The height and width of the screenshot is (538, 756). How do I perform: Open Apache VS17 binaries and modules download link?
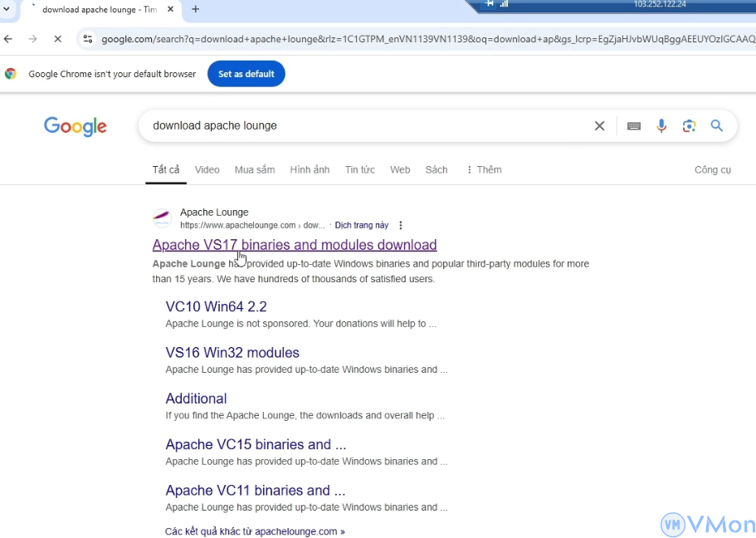click(x=295, y=245)
